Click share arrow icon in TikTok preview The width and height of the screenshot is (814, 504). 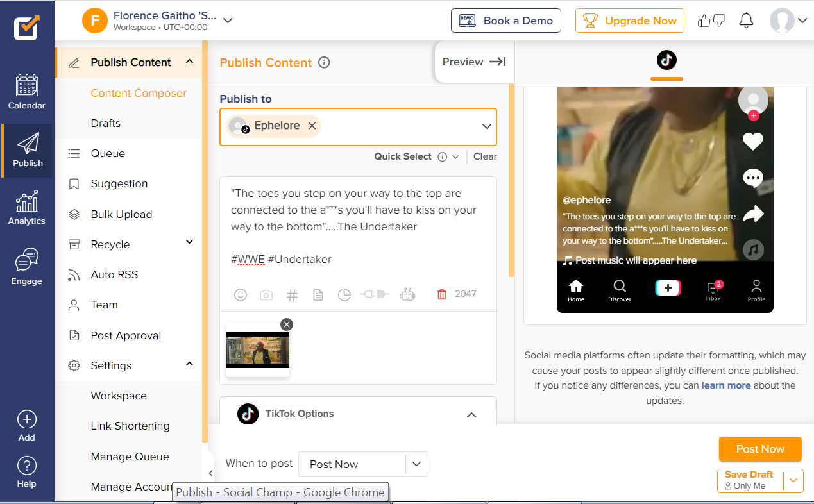(x=754, y=214)
